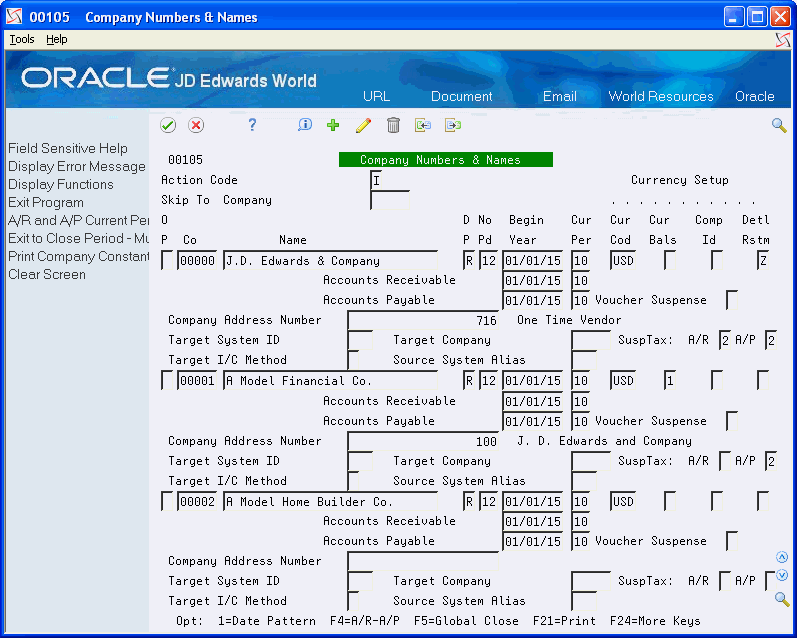Click the Voucher Suspense field for company 00000
The image size is (797, 638).
tap(731, 300)
